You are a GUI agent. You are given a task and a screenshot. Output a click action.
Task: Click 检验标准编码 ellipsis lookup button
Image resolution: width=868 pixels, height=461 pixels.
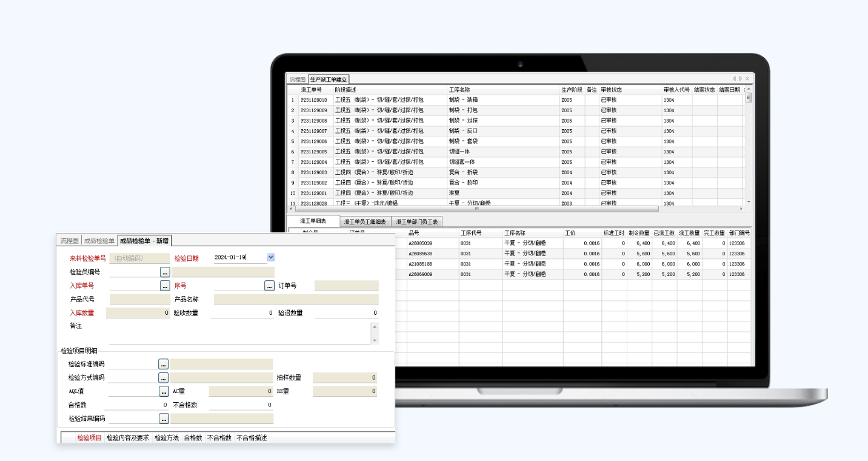tap(163, 364)
